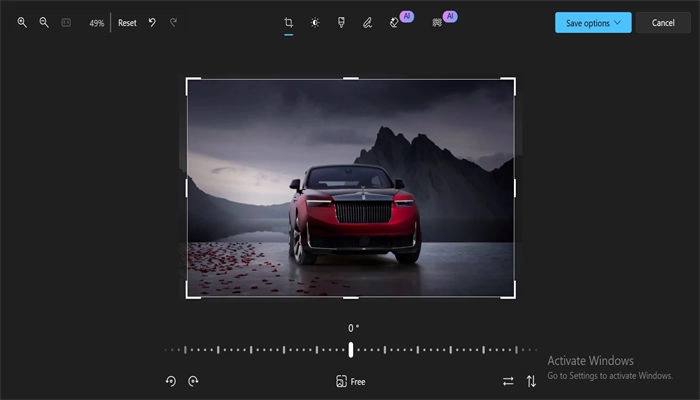Click the 49% zoom level field
This screenshot has width=700, height=400.
click(96, 22)
